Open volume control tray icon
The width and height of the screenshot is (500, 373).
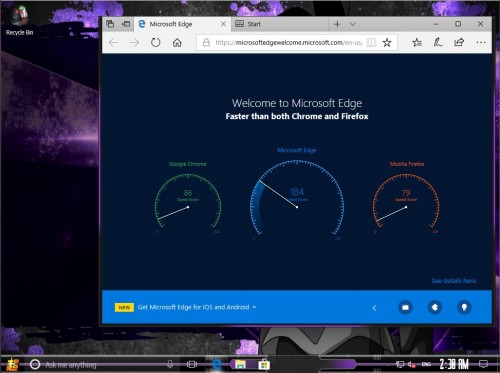click(411, 364)
